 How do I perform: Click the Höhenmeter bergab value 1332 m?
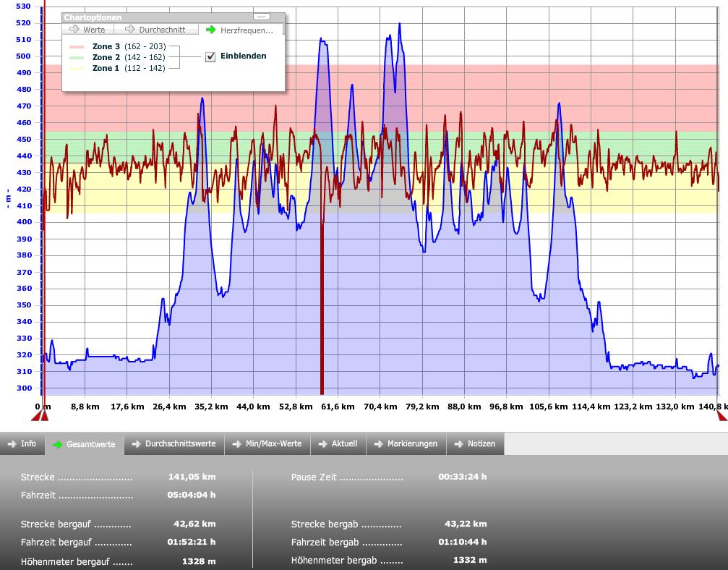(470, 560)
